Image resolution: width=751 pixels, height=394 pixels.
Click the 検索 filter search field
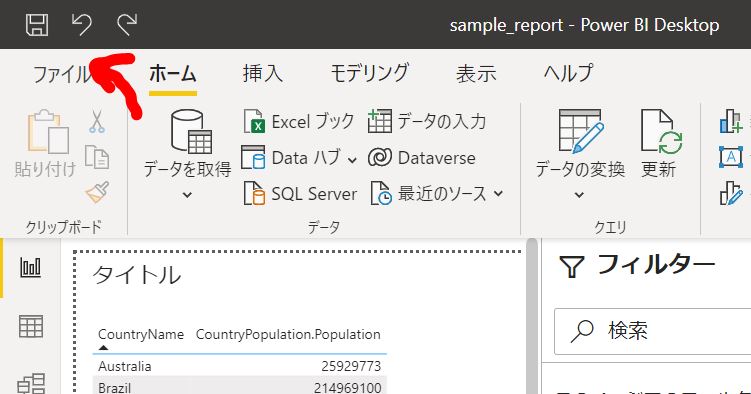point(652,331)
